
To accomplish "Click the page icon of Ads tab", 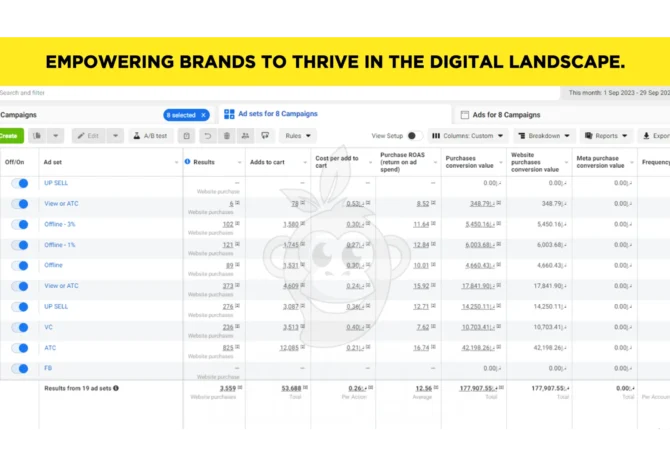I will [464, 115].
